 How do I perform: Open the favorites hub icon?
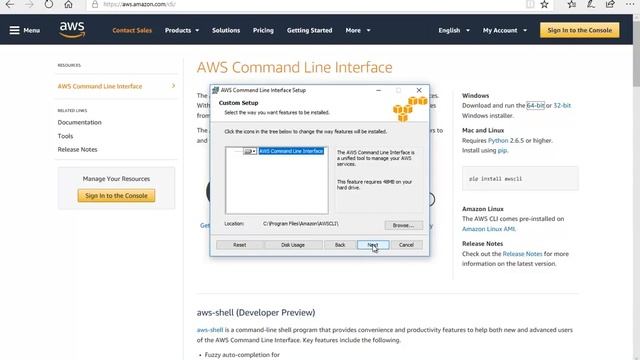571,4
